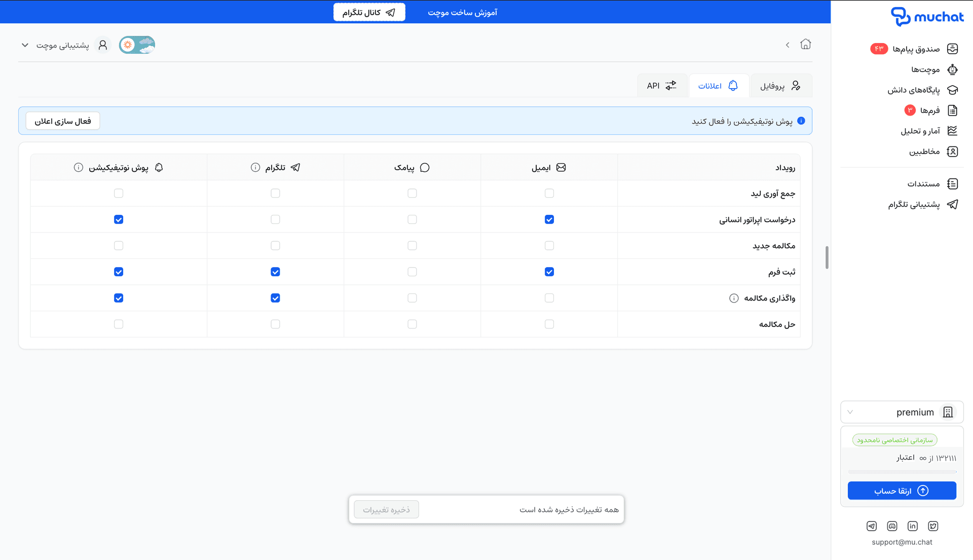
Task: Uncheck Telegram for واگذاری مکالمه
Action: (275, 298)
